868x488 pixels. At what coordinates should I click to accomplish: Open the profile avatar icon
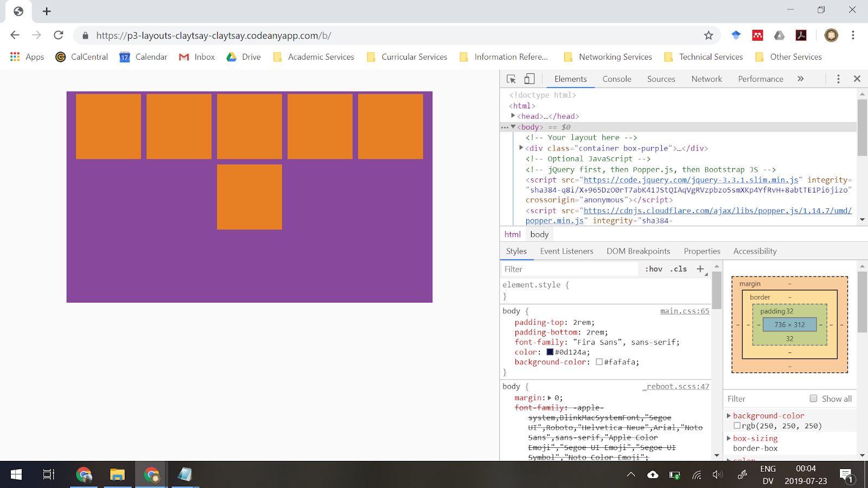831,35
